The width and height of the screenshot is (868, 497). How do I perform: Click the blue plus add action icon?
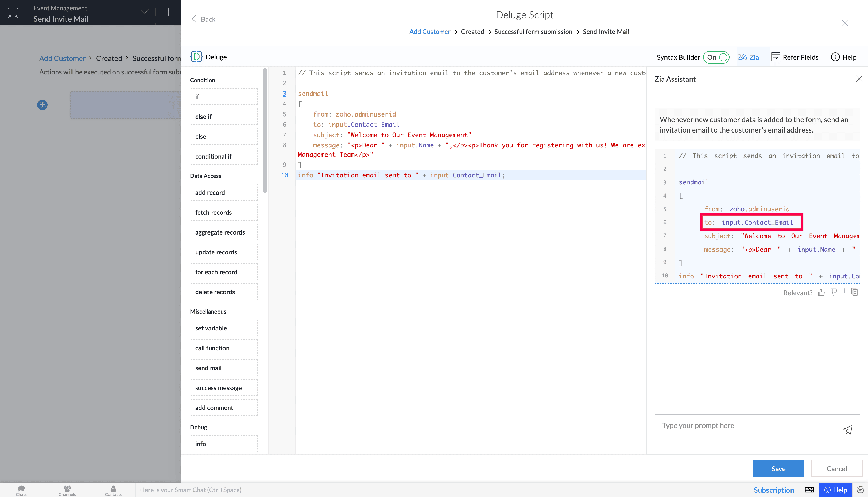pyautogui.click(x=42, y=105)
